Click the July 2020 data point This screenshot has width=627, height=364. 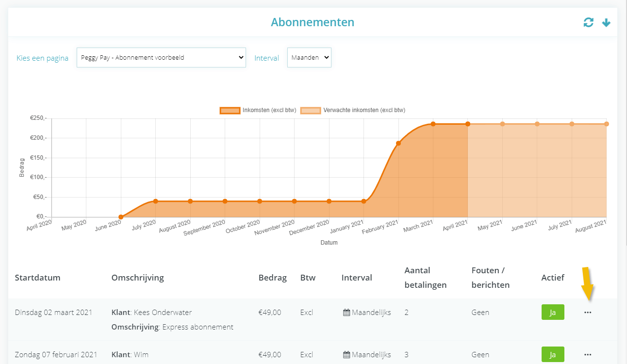[x=155, y=201]
